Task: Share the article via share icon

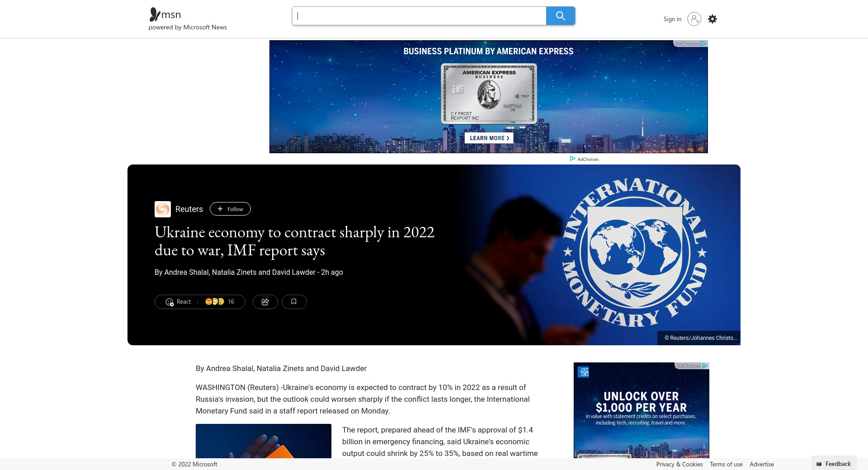Action: pyautogui.click(x=265, y=302)
